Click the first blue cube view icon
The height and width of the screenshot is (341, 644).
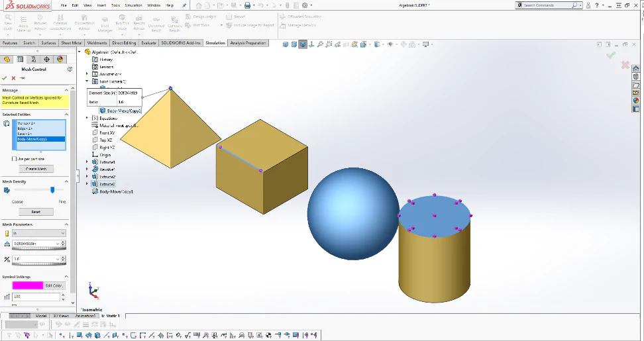pyautogui.click(x=286, y=44)
